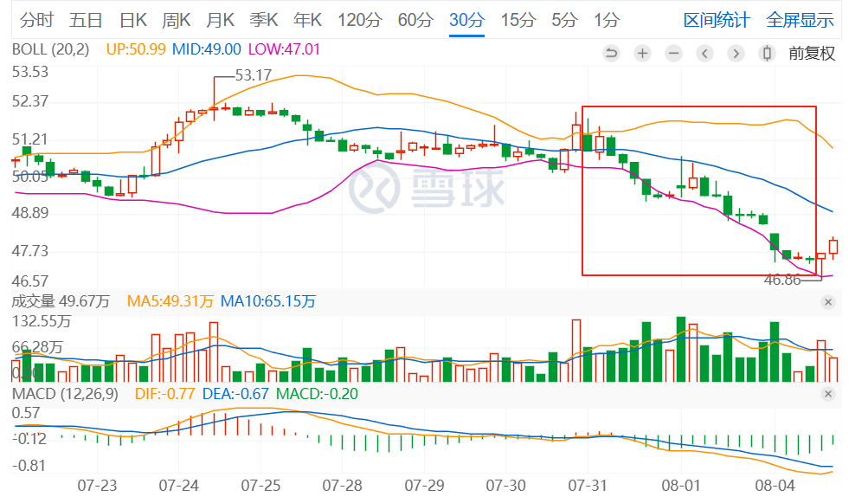The image size is (868, 503).
Task: Click the 46.86 low price marker
Action: pos(782,280)
